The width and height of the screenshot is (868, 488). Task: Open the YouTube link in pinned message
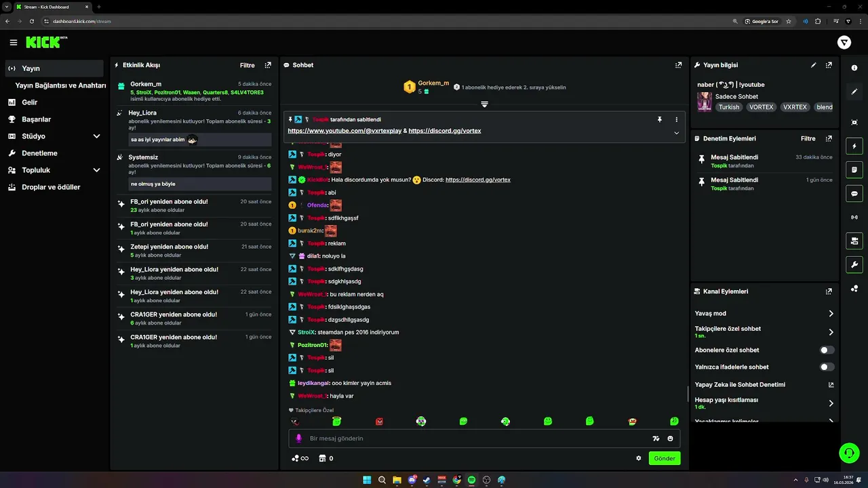click(344, 130)
